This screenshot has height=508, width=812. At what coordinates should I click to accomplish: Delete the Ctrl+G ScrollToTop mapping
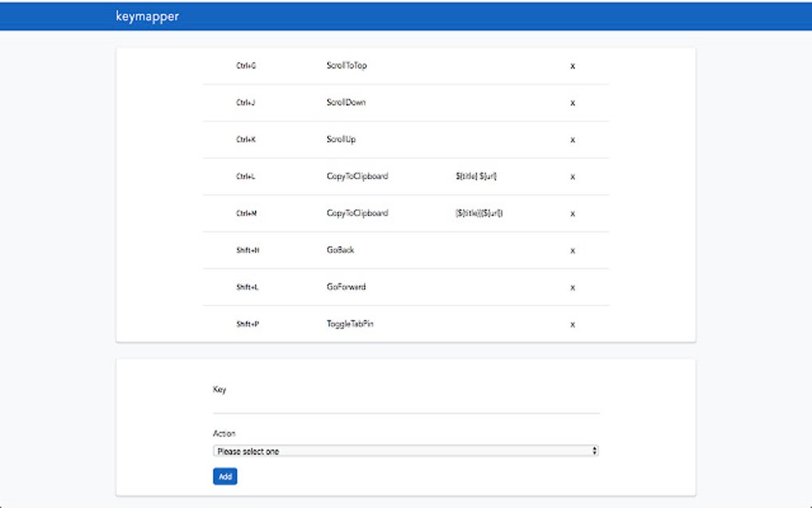(x=572, y=66)
